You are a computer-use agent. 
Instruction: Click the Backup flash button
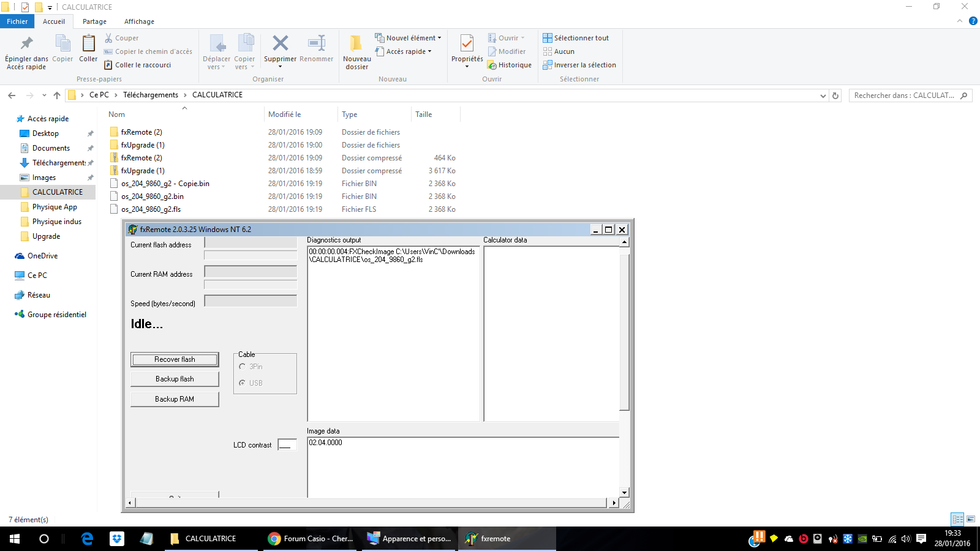click(175, 379)
